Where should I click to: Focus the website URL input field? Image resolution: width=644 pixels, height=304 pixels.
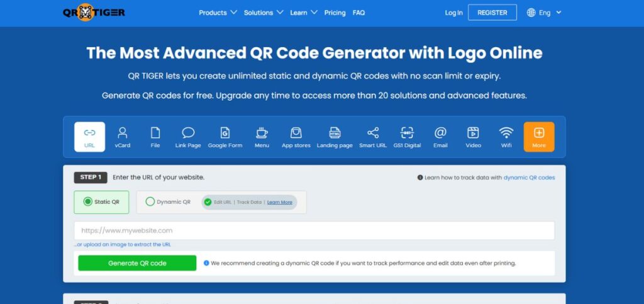[314, 230]
